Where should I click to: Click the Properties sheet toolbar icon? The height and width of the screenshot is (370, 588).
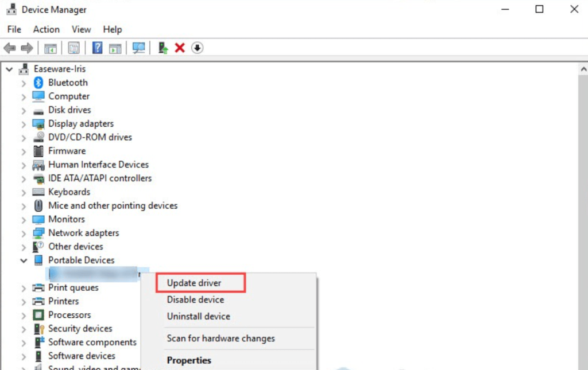coord(74,48)
